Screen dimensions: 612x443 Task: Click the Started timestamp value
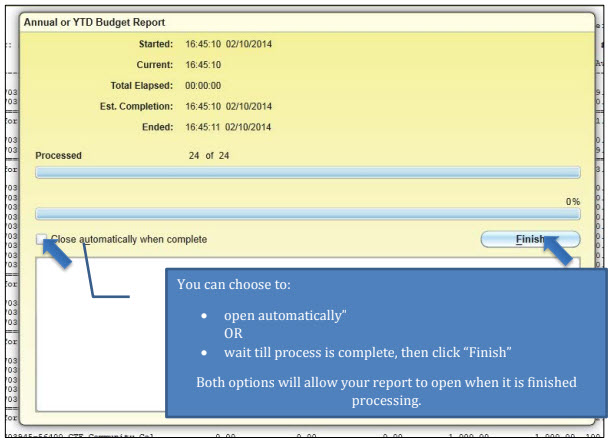229,45
